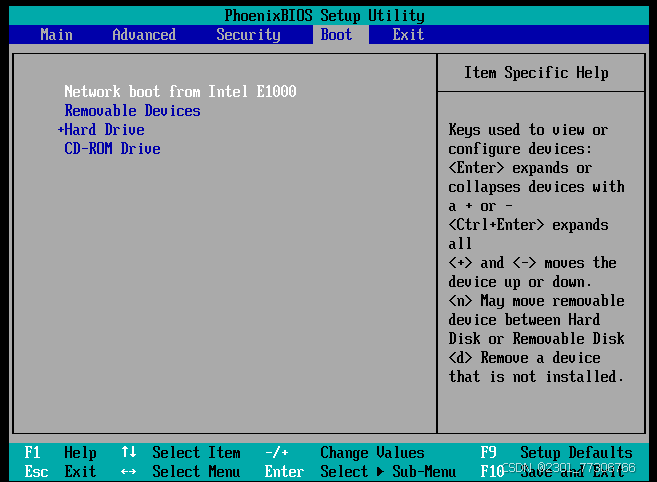Click the Esc Exit key hint
The height and width of the screenshot is (482, 657).
(x=60, y=472)
